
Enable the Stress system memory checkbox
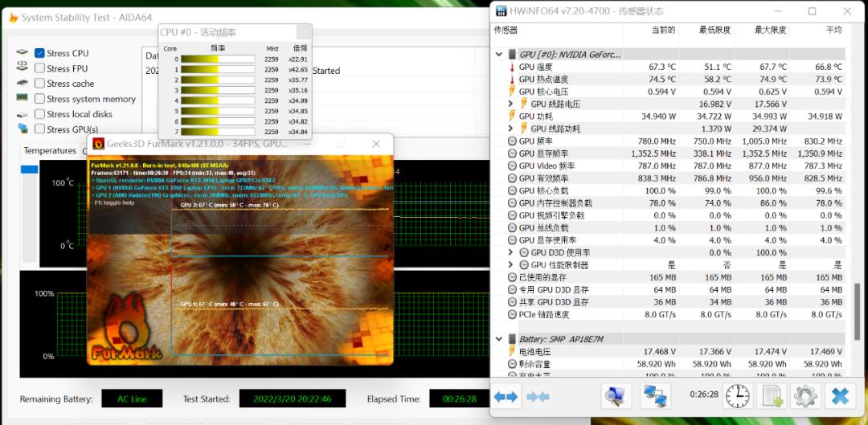(39, 99)
